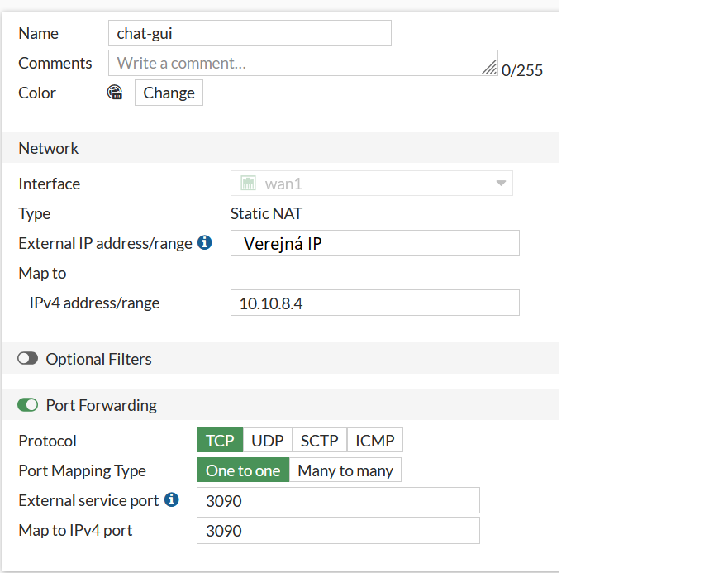
Task: Click the IPv4 address field 10.10.8.4
Action: pyautogui.click(x=374, y=303)
